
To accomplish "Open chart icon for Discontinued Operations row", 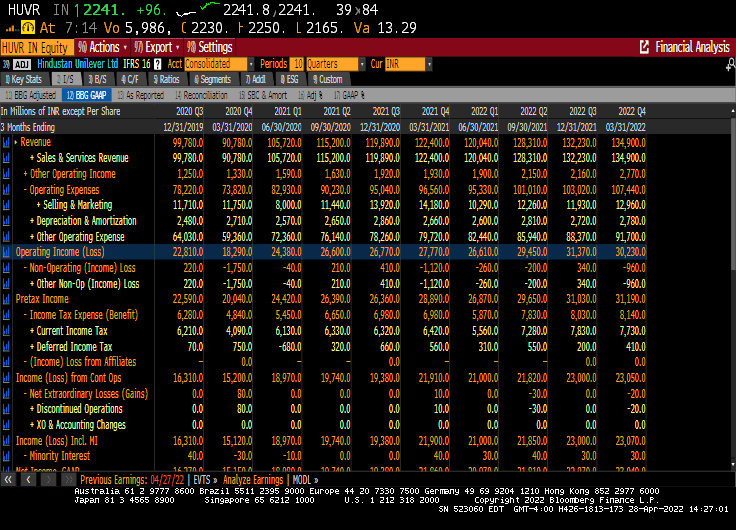I will (6, 409).
